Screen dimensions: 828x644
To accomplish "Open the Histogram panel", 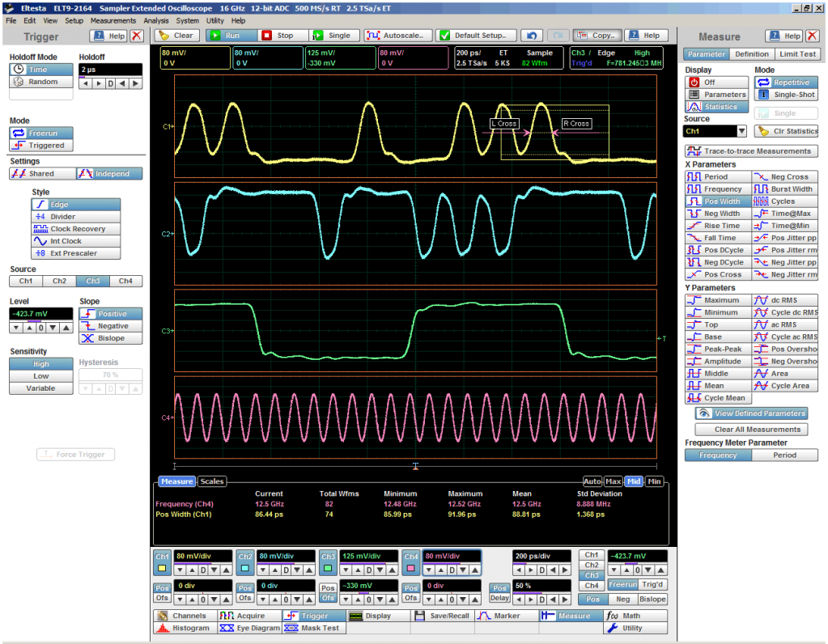I will [184, 628].
